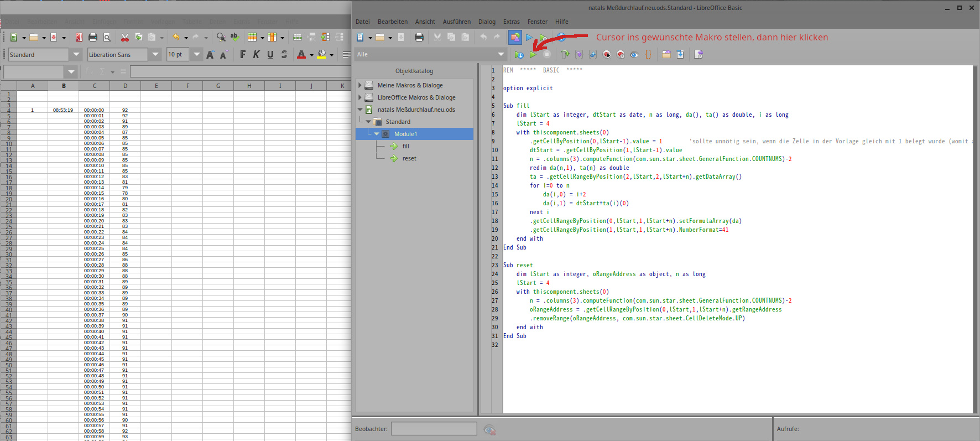Run spelling check in Calc toolbar
Viewport: 980px width, 441px height.
pos(234,37)
